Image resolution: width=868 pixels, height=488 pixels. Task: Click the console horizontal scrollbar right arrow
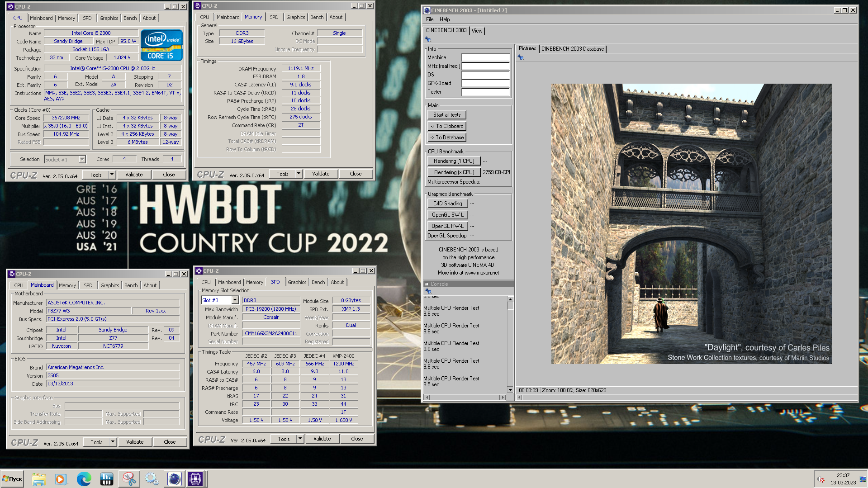click(502, 397)
